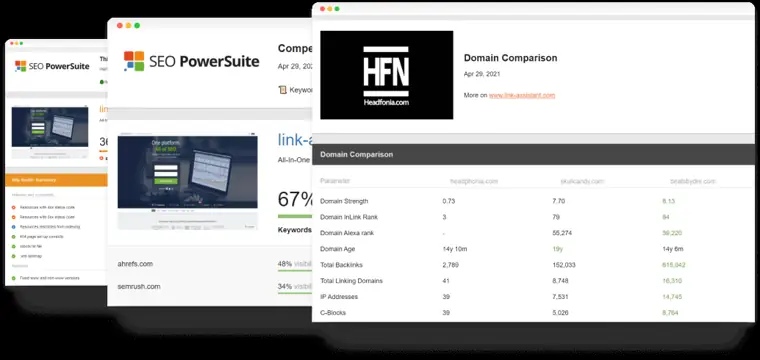Click the Total Backlinks row label
This screenshot has width=760, height=360.
[x=341, y=265]
